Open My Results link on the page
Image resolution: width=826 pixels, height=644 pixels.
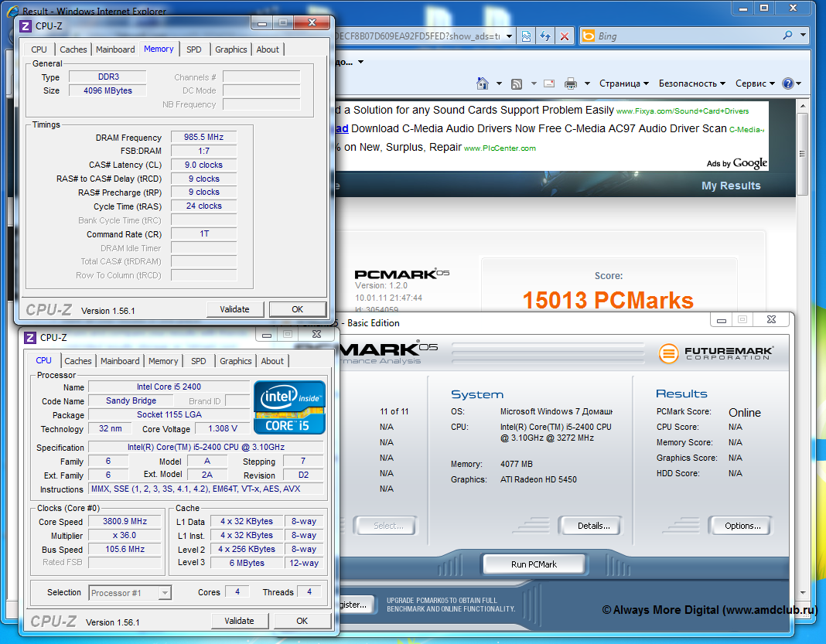click(x=731, y=186)
